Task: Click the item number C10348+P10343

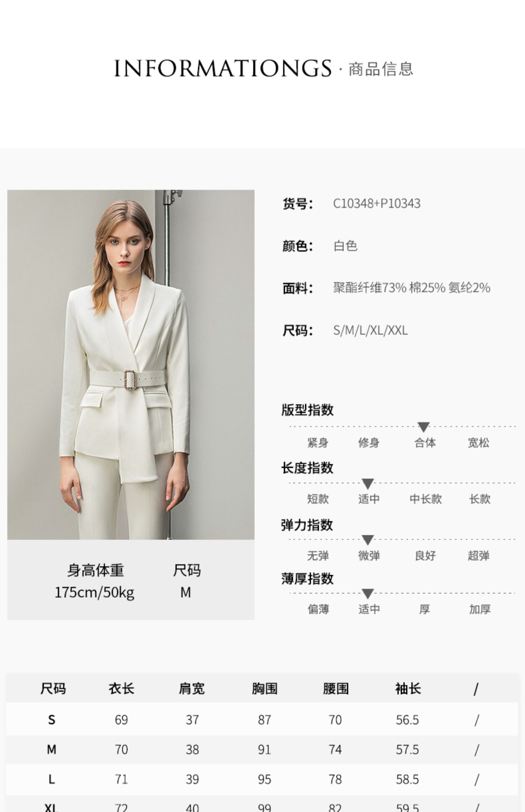Action: [x=377, y=204]
